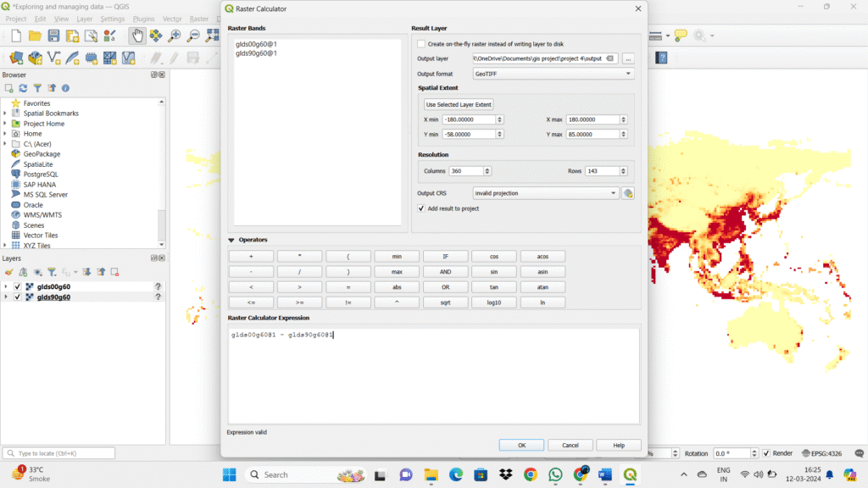This screenshot has width=868, height=488.
Task: Click the AND operator button
Action: [x=446, y=272]
